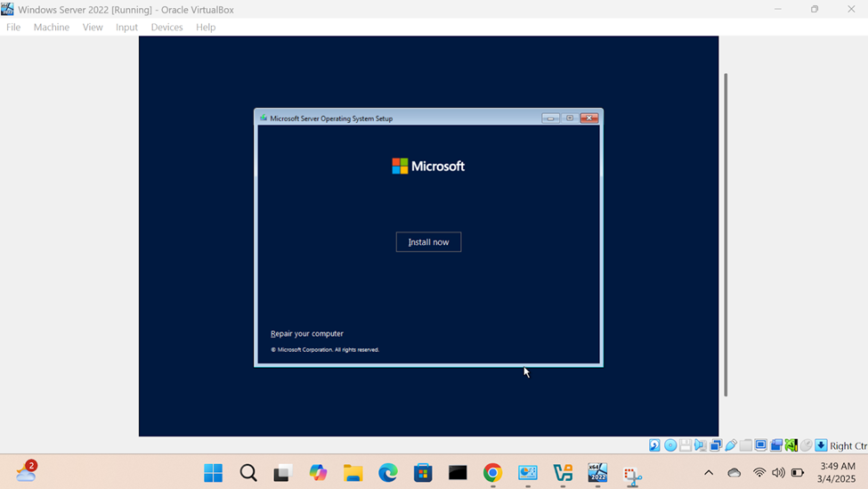Open the Help menu
This screenshot has height=489, width=868.
(206, 27)
